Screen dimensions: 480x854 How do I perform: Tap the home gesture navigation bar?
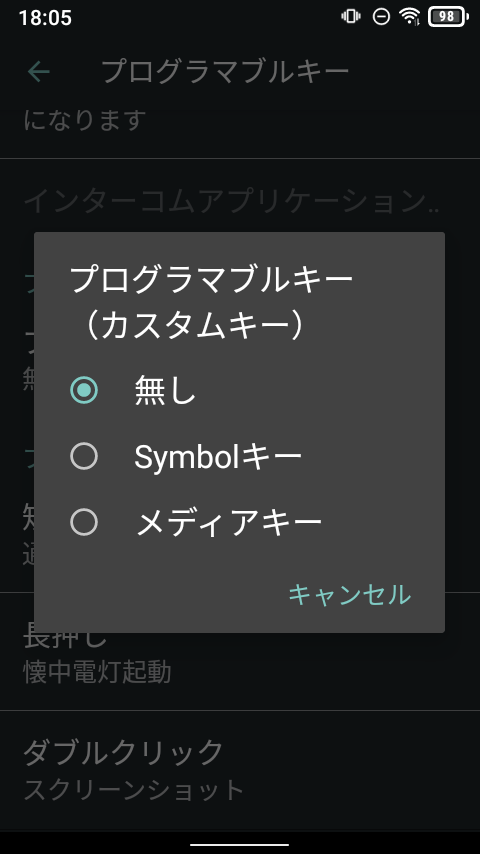click(240, 845)
